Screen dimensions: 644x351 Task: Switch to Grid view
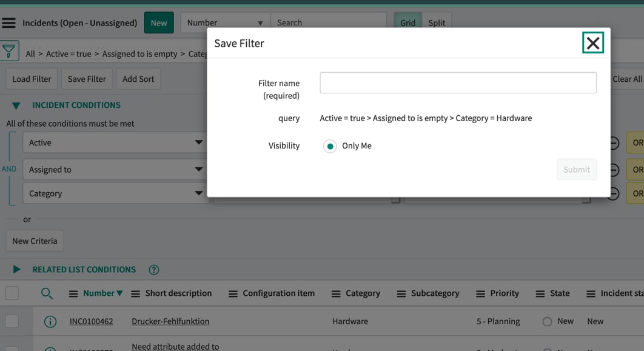[407, 22]
